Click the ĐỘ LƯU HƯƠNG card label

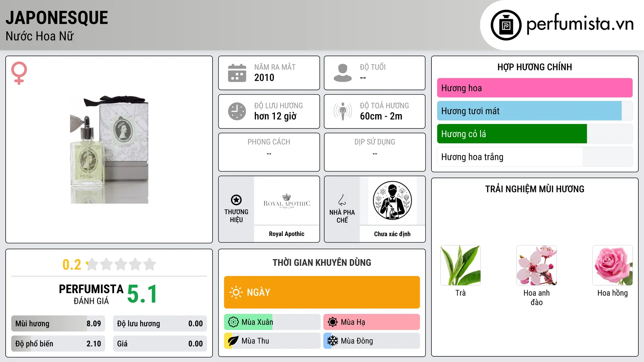[x=278, y=106]
